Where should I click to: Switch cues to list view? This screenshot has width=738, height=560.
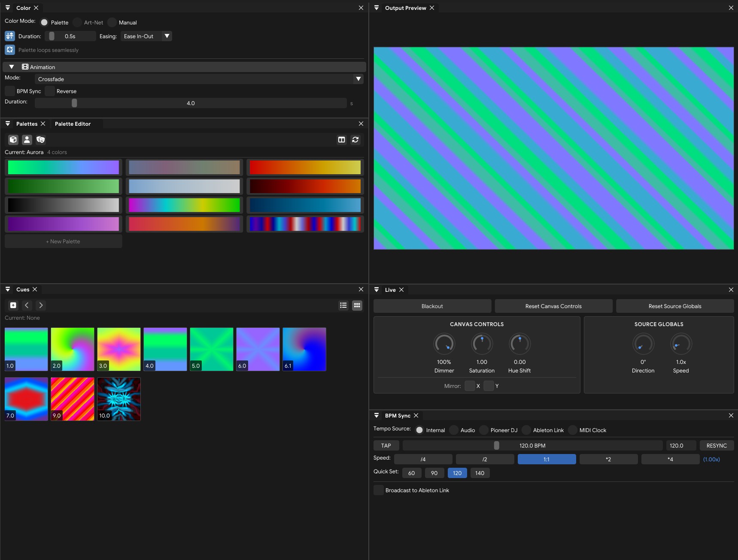click(x=343, y=305)
